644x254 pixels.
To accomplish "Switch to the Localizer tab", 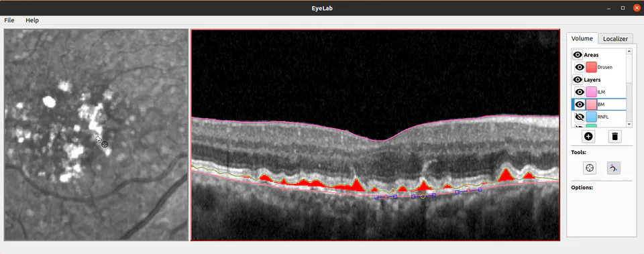I will tap(615, 39).
